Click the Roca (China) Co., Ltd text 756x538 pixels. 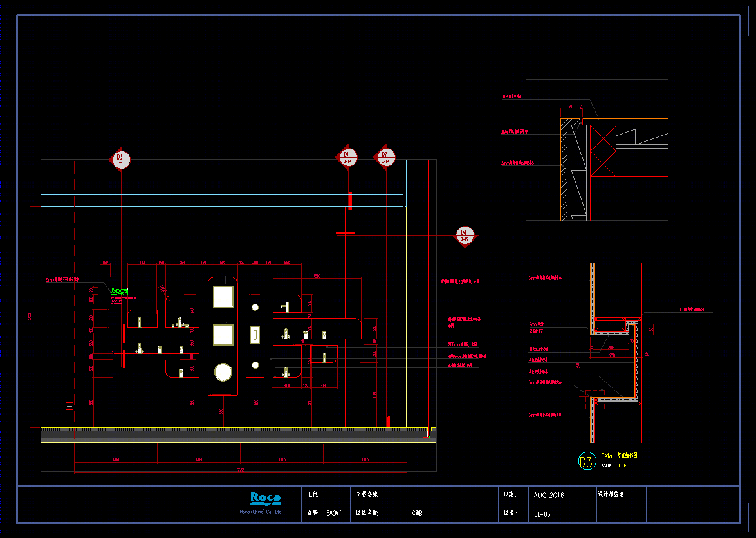(x=261, y=512)
